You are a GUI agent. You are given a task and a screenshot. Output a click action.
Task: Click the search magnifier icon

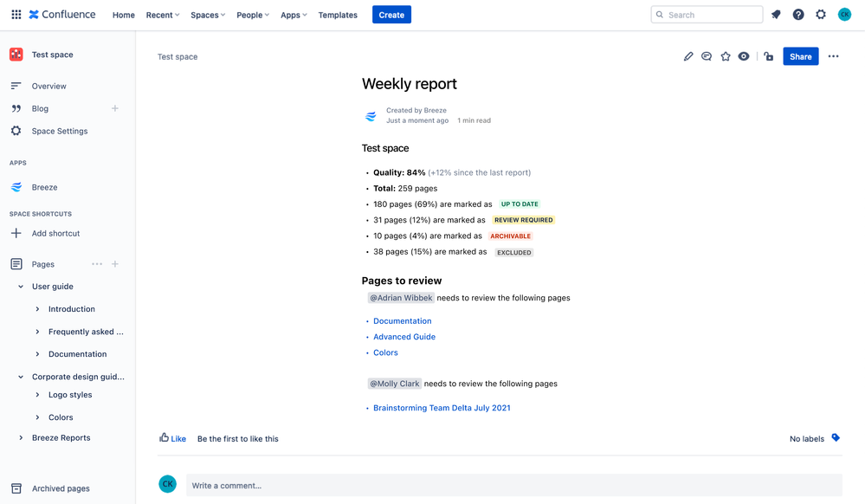[x=659, y=15]
